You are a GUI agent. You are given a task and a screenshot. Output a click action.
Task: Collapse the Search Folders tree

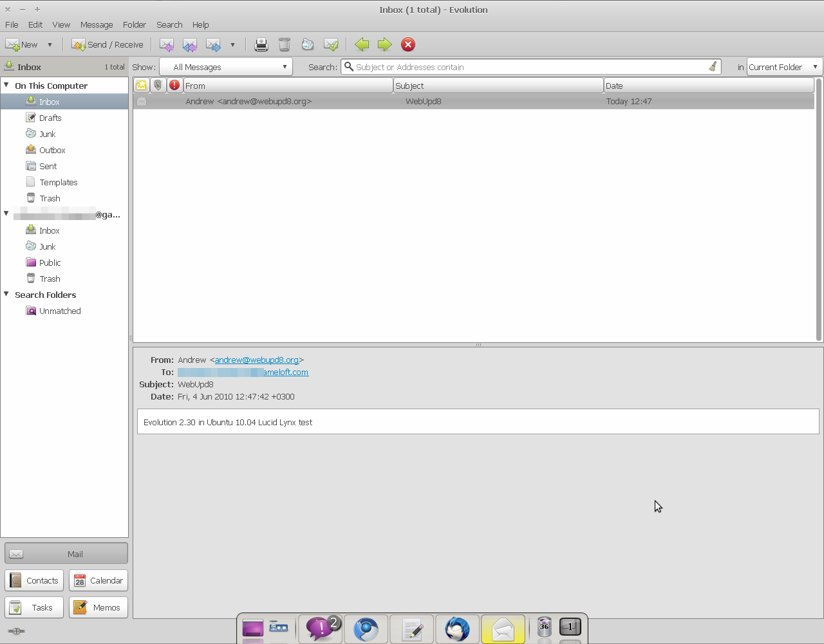[x=6, y=294]
